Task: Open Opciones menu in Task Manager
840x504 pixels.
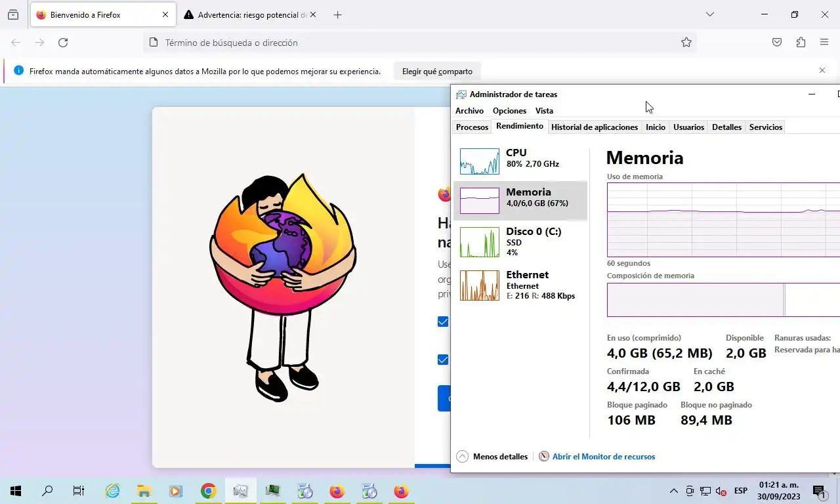Action: pyautogui.click(x=509, y=111)
